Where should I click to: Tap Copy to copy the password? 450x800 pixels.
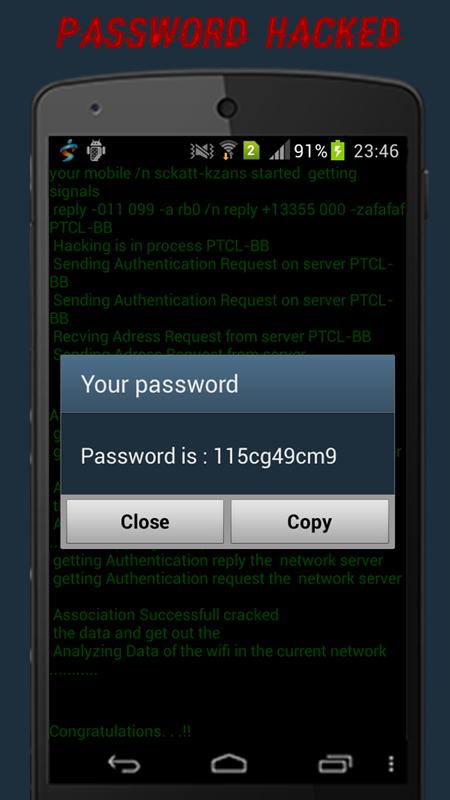(x=310, y=521)
